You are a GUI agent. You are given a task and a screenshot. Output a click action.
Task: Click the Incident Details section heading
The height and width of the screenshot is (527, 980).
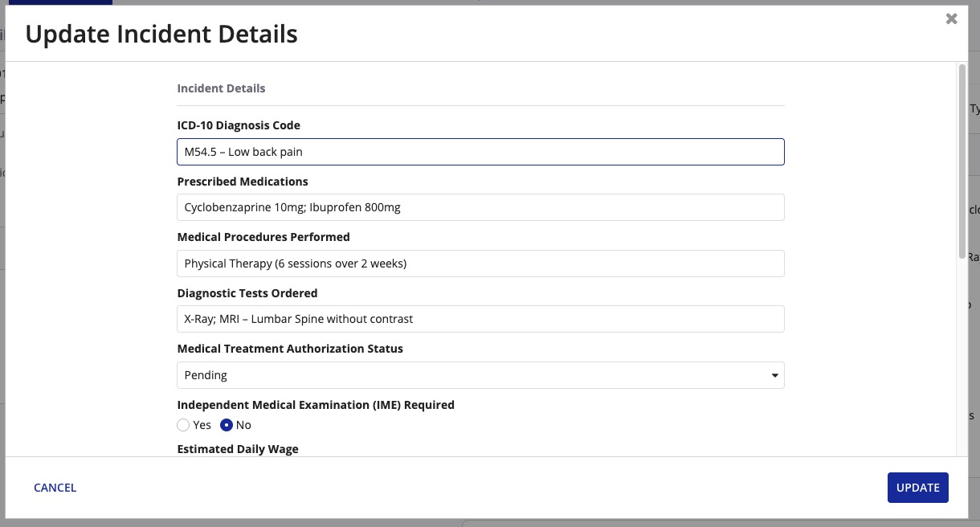pyautogui.click(x=221, y=88)
